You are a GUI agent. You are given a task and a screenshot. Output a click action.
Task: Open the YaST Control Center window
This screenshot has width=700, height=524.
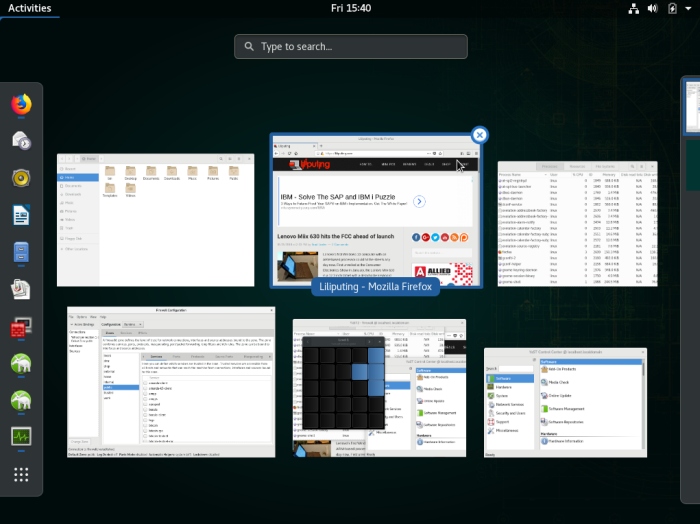[x=565, y=402]
